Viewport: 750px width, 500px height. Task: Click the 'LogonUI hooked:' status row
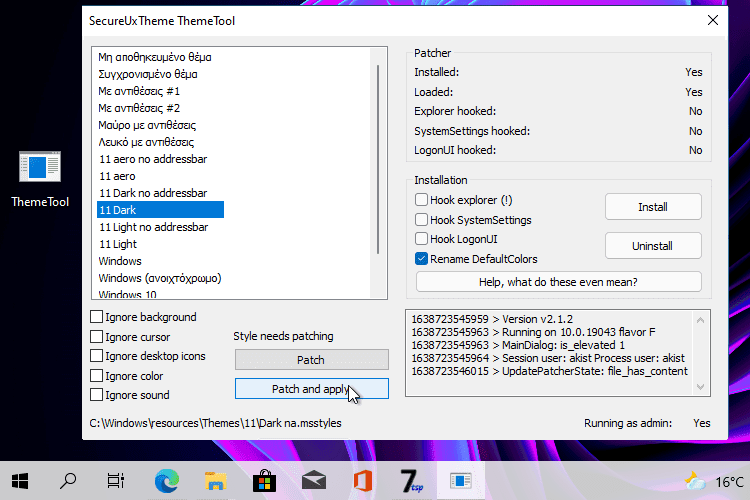pyautogui.click(x=558, y=150)
